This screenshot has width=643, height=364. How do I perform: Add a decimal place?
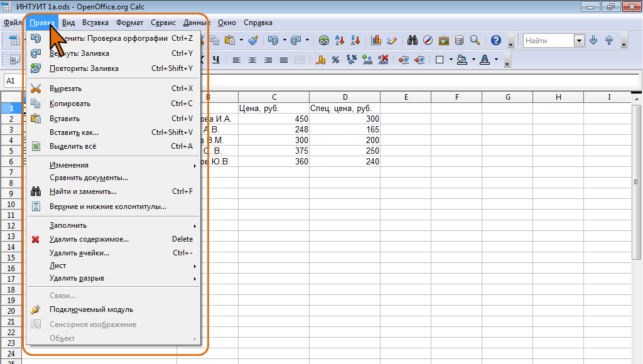click(367, 60)
